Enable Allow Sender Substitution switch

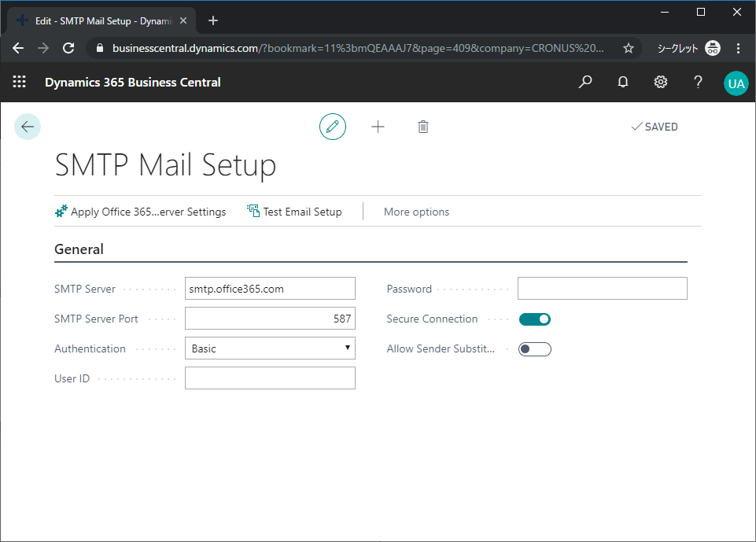pos(535,349)
